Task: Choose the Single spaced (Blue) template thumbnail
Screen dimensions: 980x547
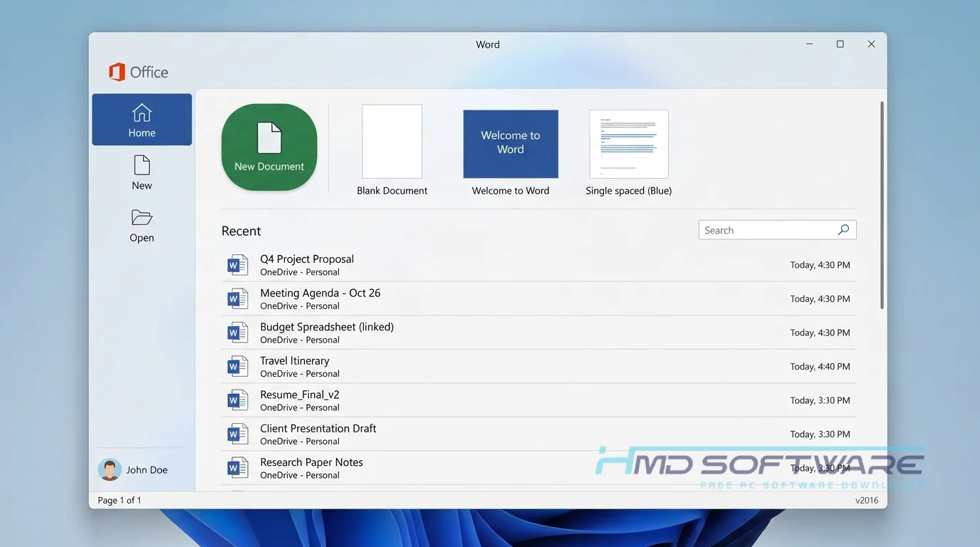Action: pyautogui.click(x=629, y=144)
